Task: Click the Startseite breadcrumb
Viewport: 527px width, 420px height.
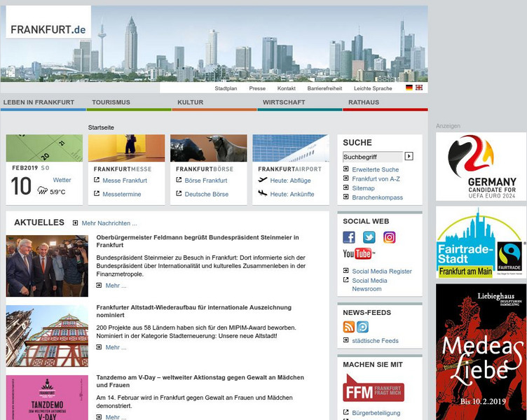Action: tap(101, 127)
